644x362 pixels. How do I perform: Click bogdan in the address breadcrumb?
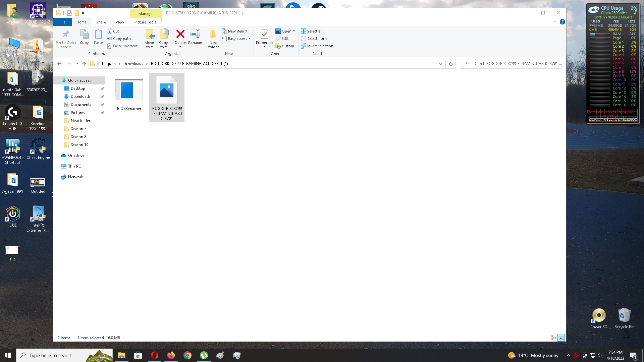pyautogui.click(x=109, y=64)
